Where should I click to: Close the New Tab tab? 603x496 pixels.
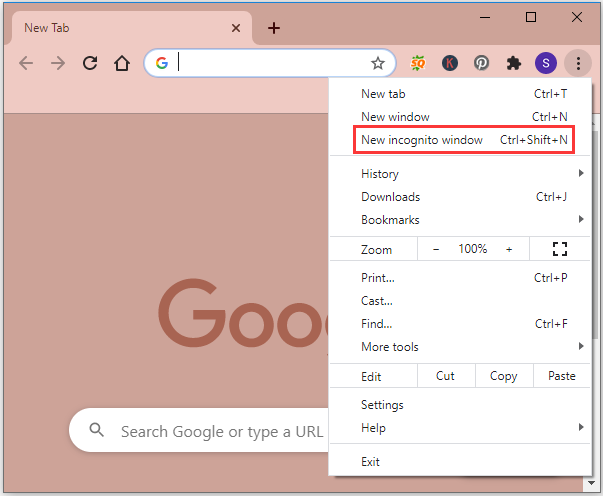236,28
